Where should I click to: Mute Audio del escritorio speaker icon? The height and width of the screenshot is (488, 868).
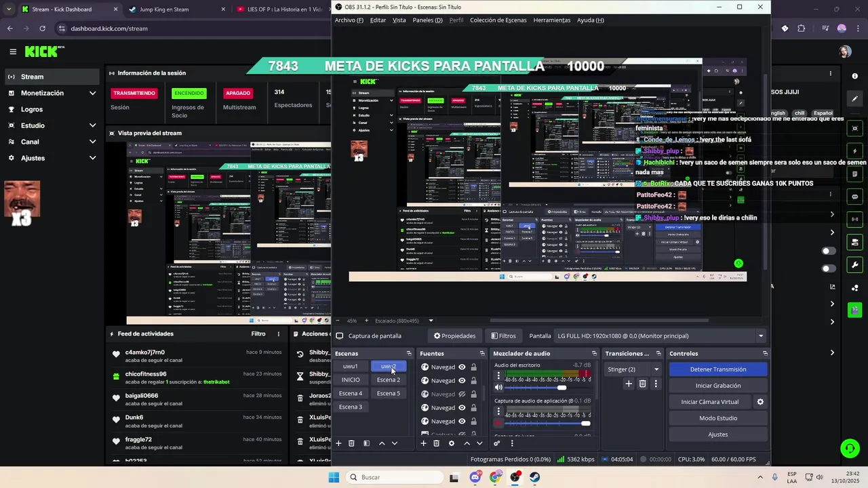pos(498,387)
